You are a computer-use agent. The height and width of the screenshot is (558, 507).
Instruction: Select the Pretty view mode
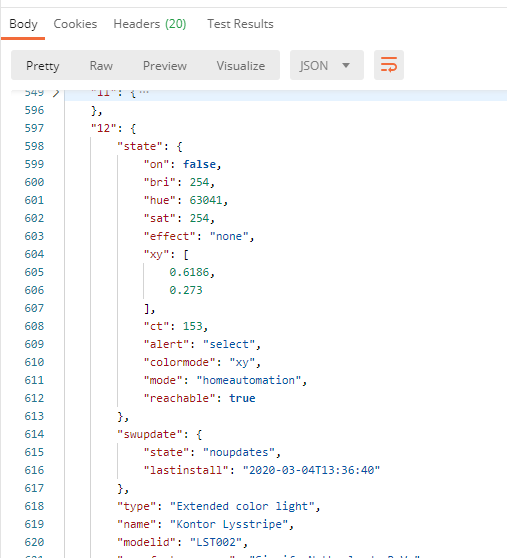point(43,66)
